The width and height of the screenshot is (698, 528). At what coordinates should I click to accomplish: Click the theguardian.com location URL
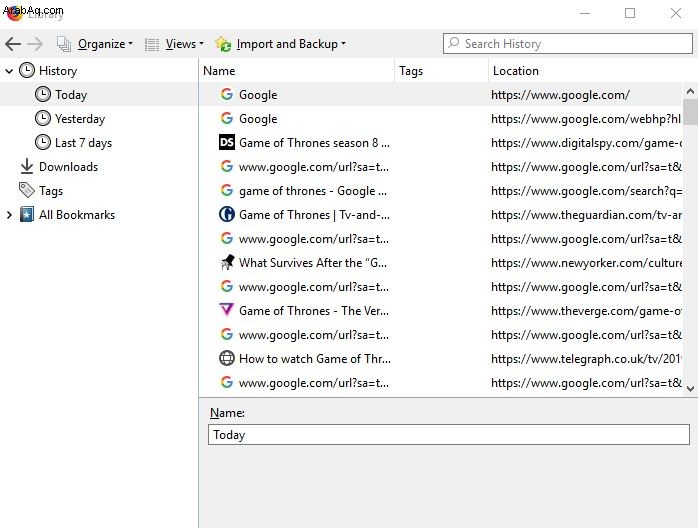click(586, 215)
